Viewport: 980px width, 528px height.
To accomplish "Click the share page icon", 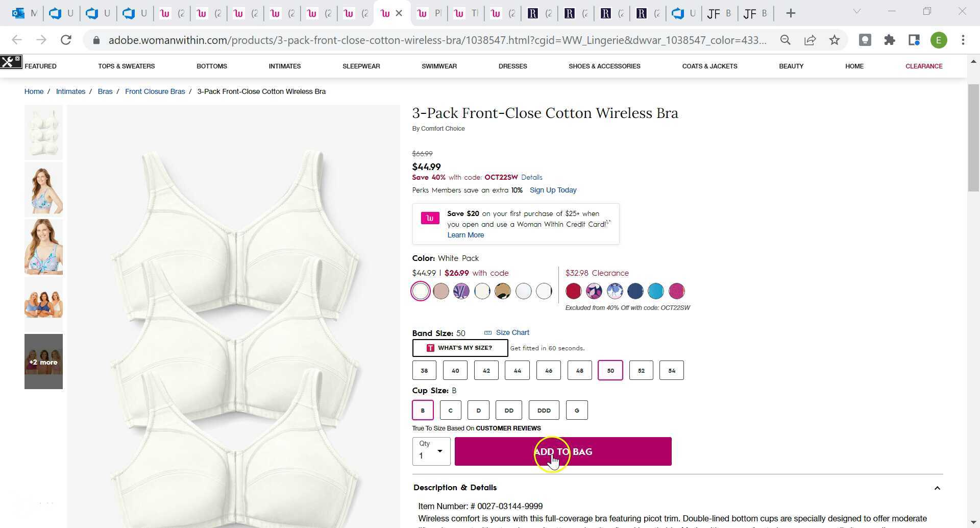I will [810, 40].
